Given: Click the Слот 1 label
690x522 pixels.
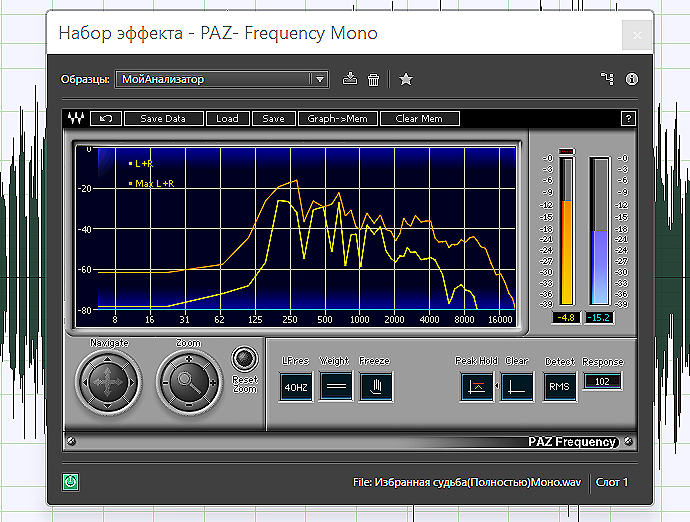Looking at the screenshot, I should click(612, 482).
